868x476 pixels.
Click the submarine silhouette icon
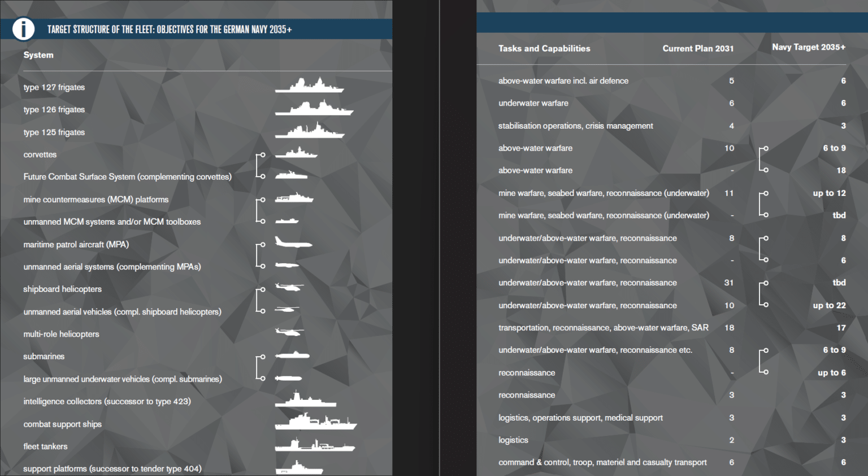(292, 355)
